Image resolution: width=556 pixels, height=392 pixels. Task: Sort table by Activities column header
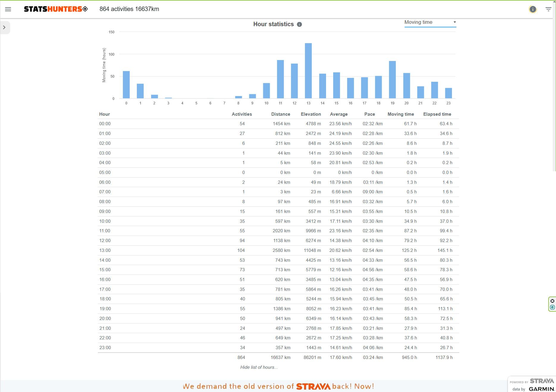pyautogui.click(x=242, y=114)
